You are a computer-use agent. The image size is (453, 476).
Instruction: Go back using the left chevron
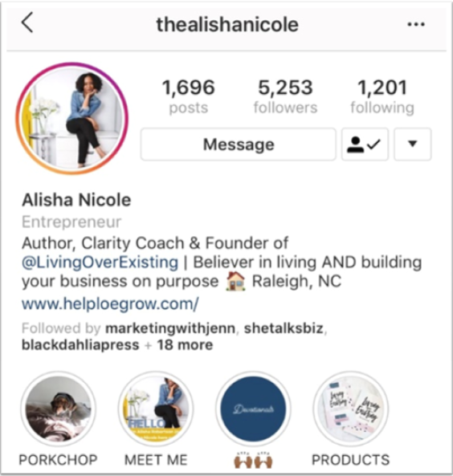(x=27, y=22)
